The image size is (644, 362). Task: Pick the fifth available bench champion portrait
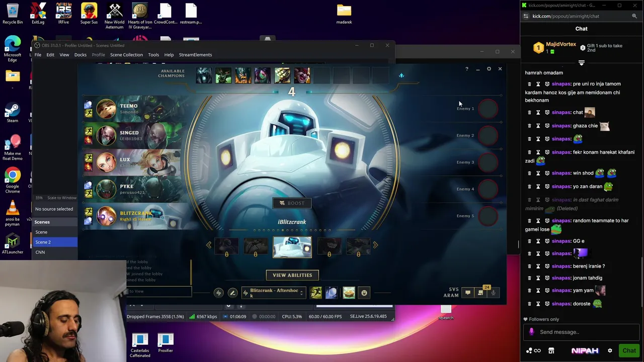282,75
